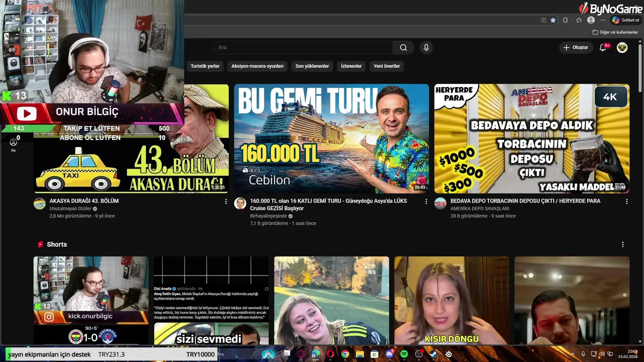The height and width of the screenshot is (362, 644).
Task: Open 160.000 TL olan 16 KATLI GEMİ TURU title
Action: (x=329, y=205)
